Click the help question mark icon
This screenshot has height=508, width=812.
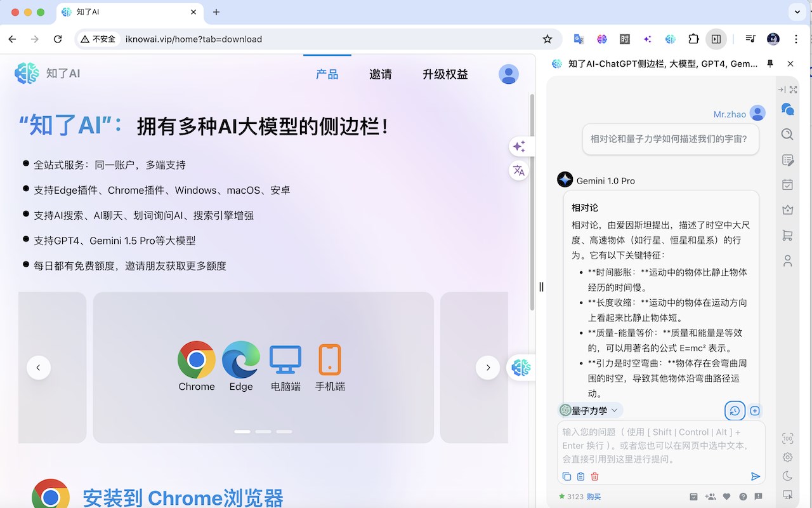pyautogui.click(x=743, y=497)
